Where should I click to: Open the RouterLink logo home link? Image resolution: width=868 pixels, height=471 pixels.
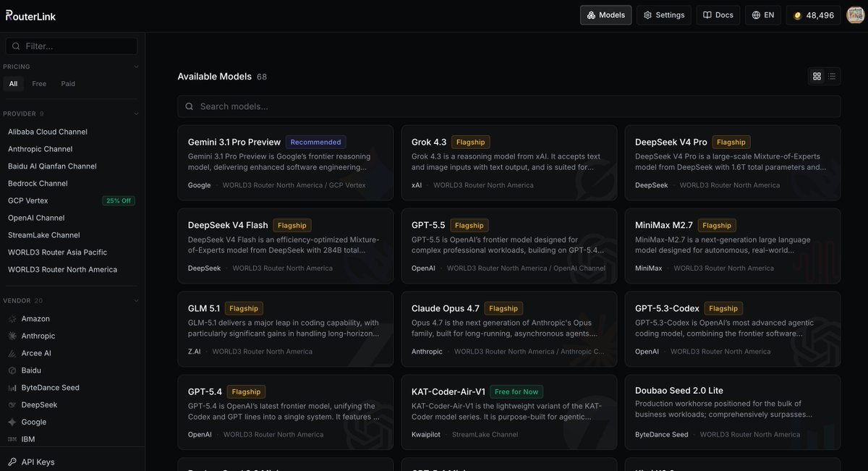pos(30,15)
